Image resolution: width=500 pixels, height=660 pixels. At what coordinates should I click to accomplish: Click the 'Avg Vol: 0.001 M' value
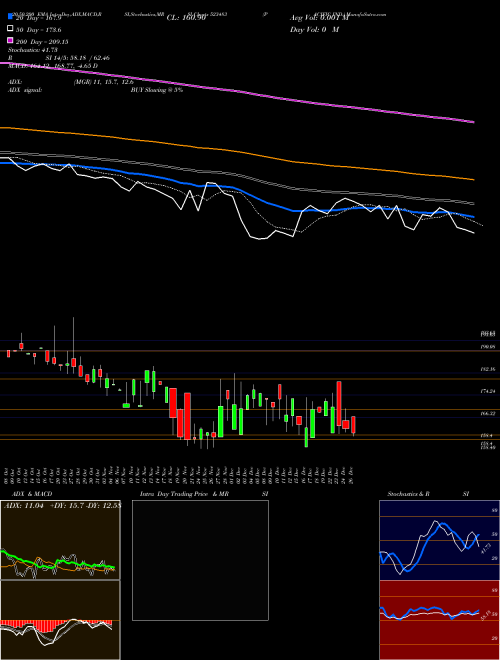[x=319, y=18]
